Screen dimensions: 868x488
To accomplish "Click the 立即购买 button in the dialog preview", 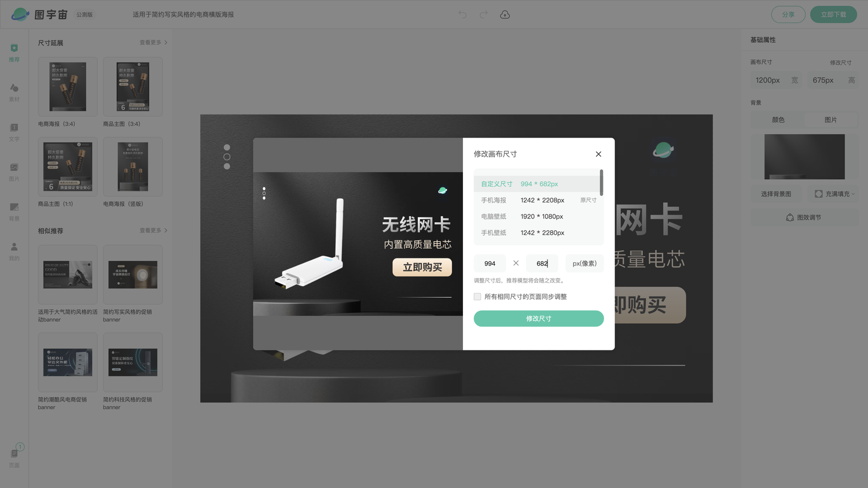I will click(422, 267).
